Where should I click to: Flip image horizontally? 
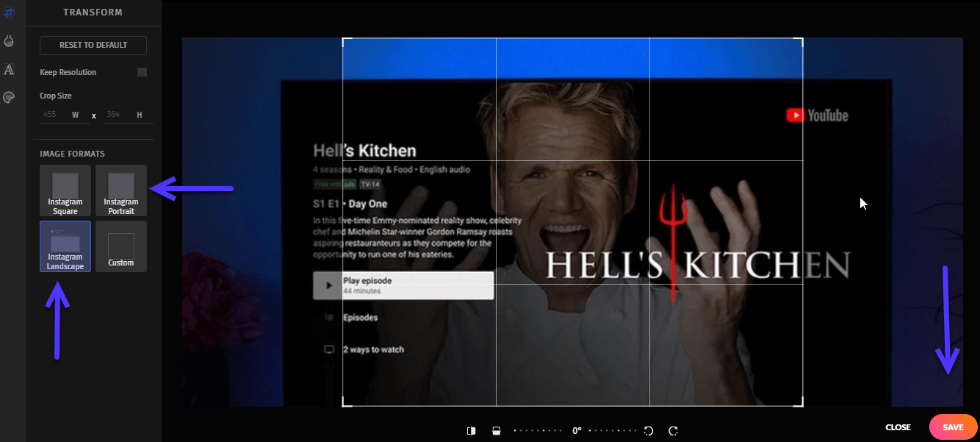click(472, 430)
